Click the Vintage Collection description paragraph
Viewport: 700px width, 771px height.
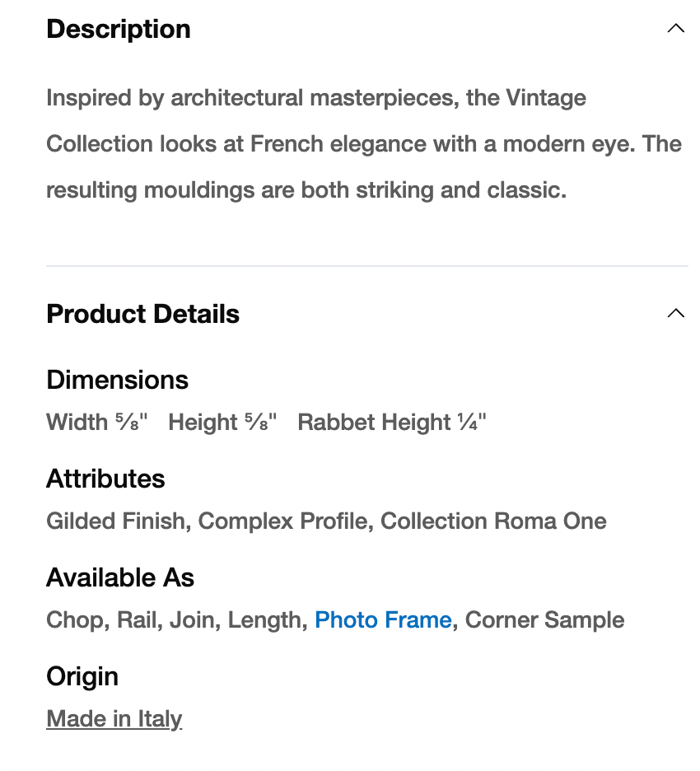click(x=362, y=144)
